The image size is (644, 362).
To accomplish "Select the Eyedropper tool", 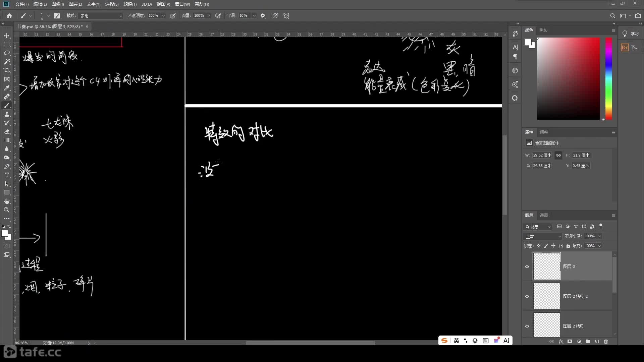I will click(x=7, y=88).
